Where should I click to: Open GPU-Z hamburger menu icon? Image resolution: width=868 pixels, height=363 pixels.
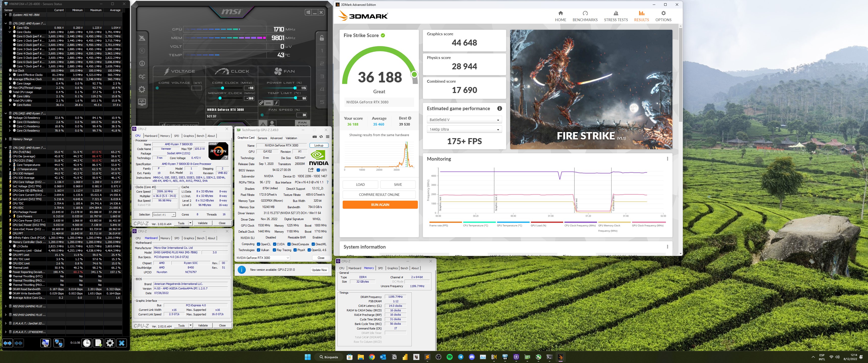click(x=328, y=137)
